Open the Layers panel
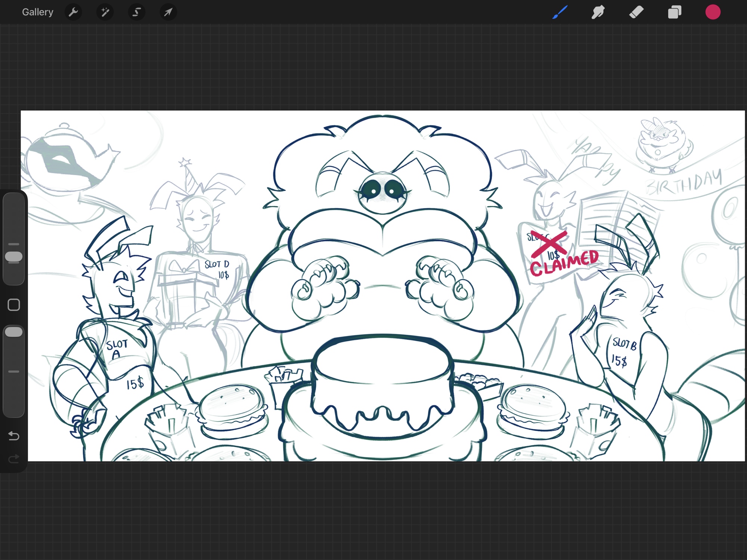 tap(675, 12)
